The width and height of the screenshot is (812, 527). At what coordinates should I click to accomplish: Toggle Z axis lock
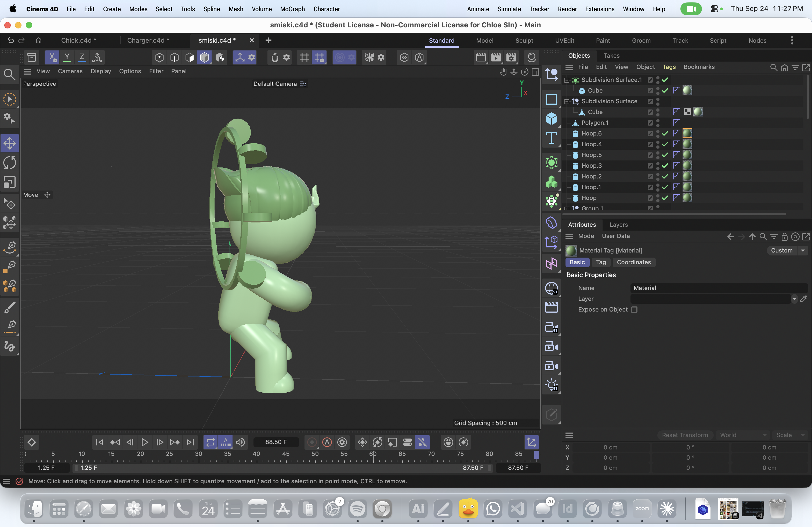click(82, 57)
